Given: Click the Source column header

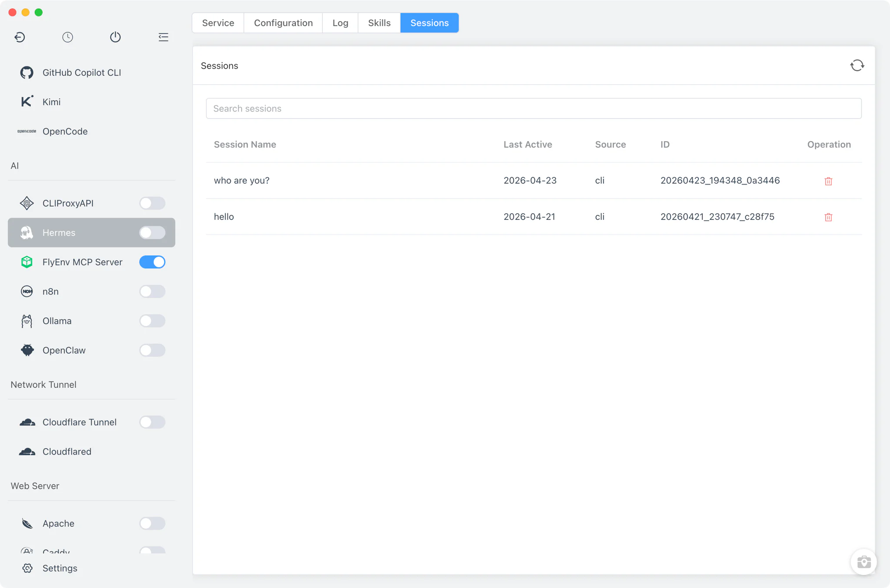Looking at the screenshot, I should [x=611, y=144].
